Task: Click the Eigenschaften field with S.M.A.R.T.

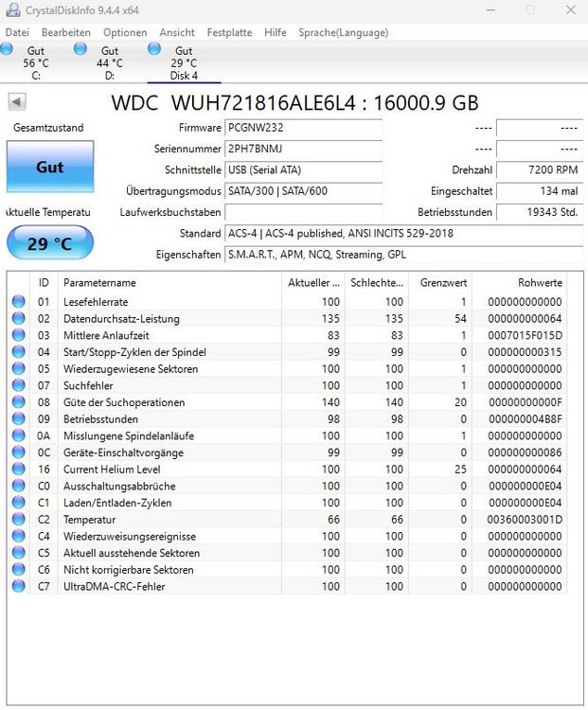Action: coord(404,255)
